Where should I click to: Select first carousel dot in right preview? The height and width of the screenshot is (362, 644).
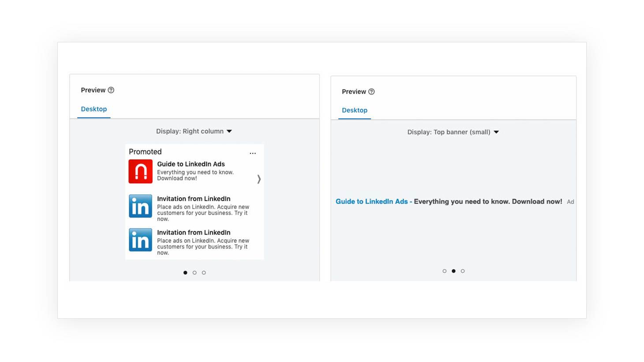(x=445, y=271)
